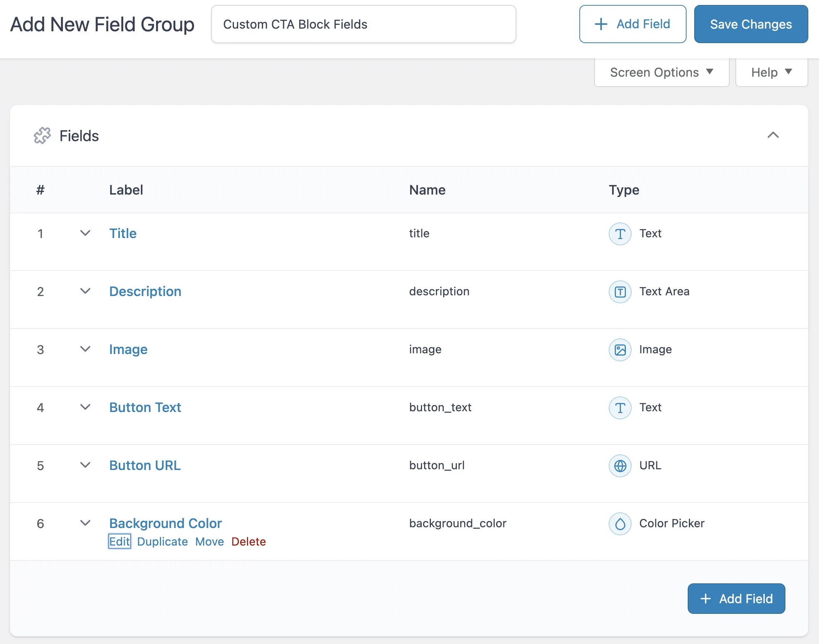Click the top Add Field button

[632, 24]
